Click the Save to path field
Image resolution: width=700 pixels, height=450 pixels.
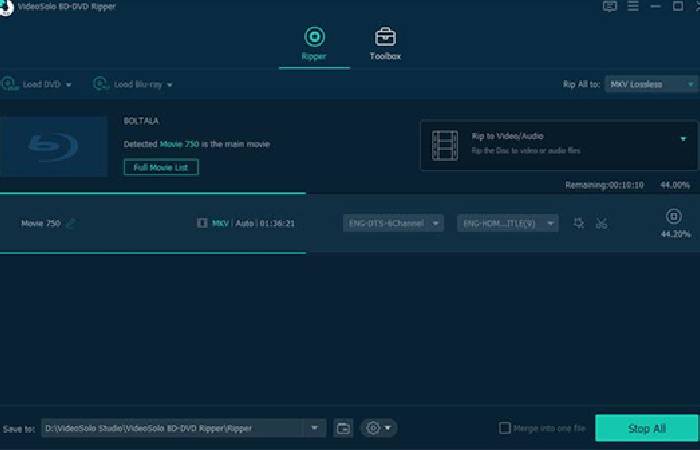[x=173, y=428]
